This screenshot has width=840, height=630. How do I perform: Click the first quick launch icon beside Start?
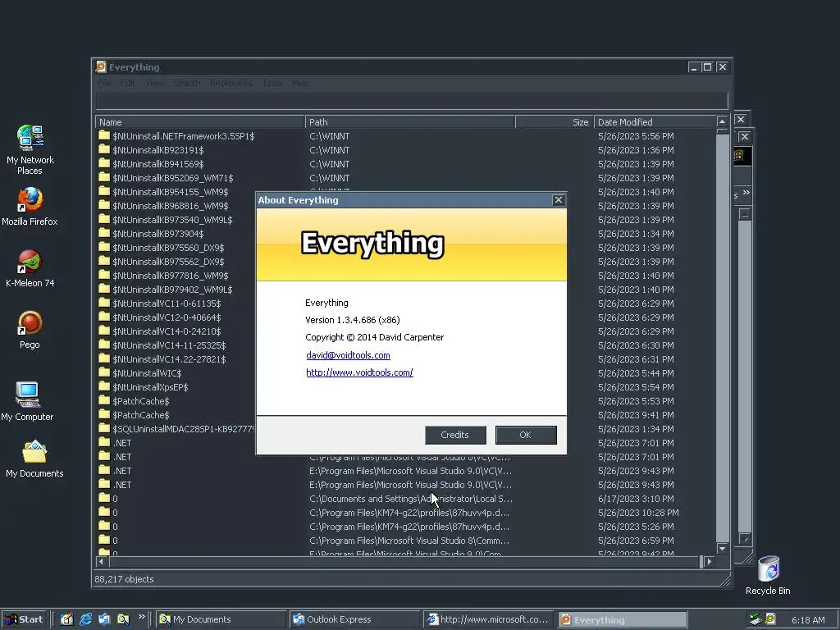tap(66, 619)
